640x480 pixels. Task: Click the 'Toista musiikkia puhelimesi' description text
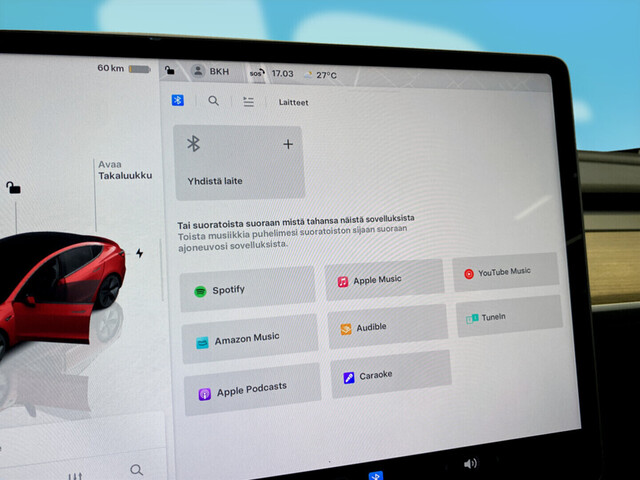tap(292, 238)
